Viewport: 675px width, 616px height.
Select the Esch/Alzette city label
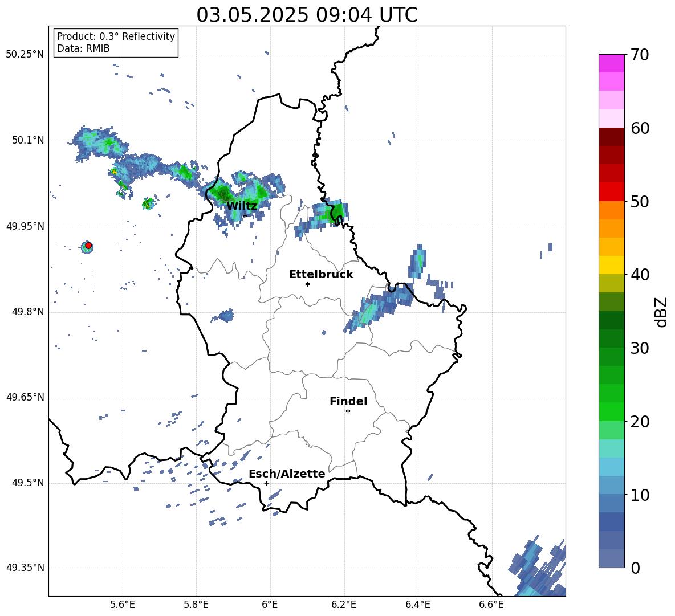click(287, 474)
